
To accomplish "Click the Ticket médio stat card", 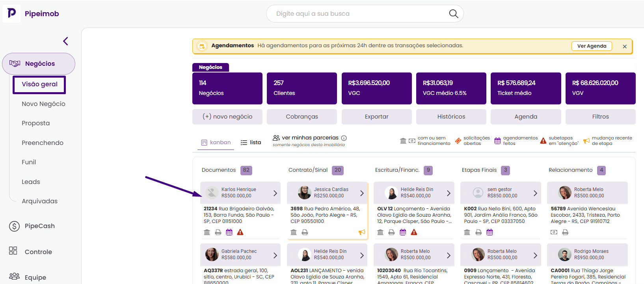I will pyautogui.click(x=526, y=88).
